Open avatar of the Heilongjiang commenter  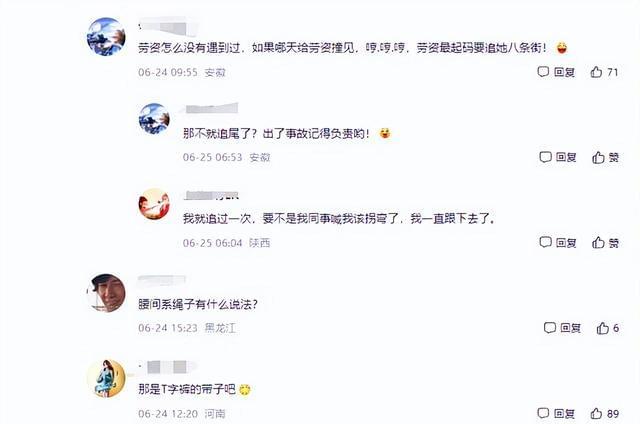106,293
